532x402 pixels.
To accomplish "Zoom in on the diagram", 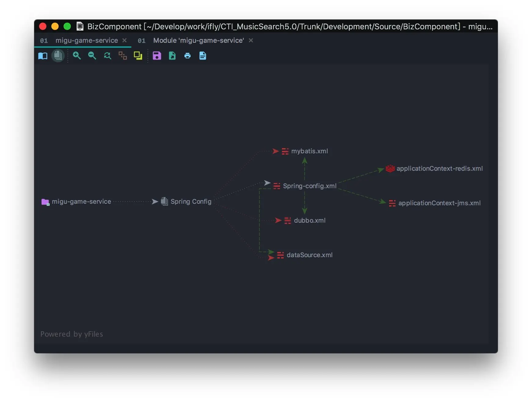I will click(77, 56).
